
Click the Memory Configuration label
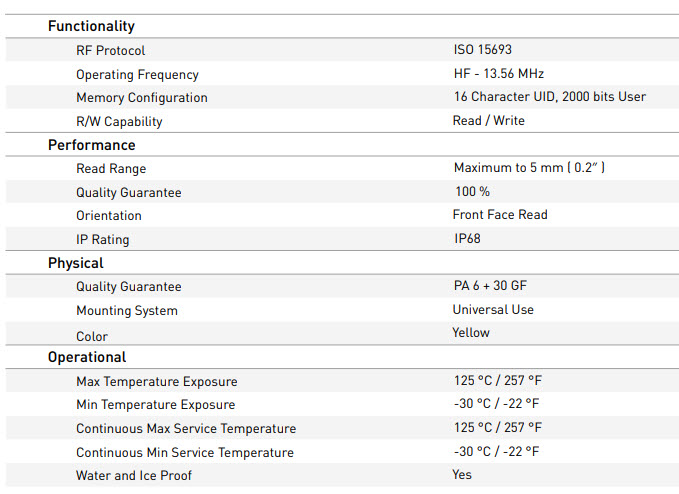coord(142,98)
